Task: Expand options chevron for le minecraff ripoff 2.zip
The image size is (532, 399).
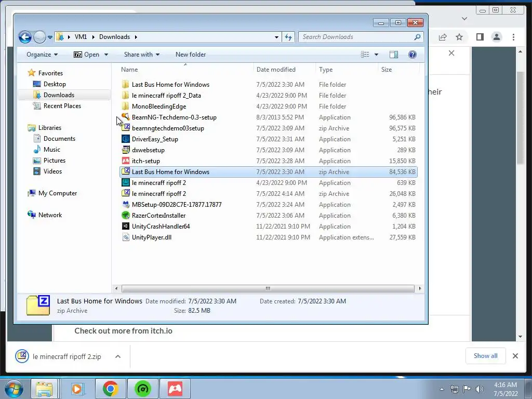Action: pos(118,356)
